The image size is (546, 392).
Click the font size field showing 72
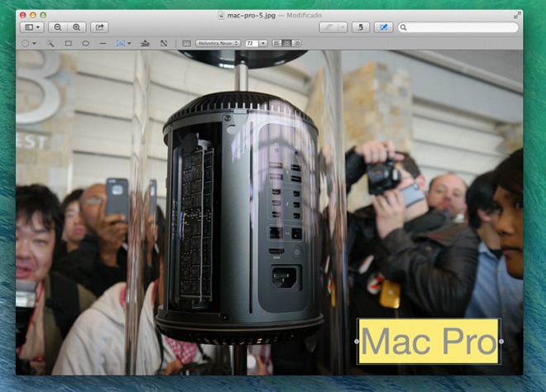click(x=252, y=43)
